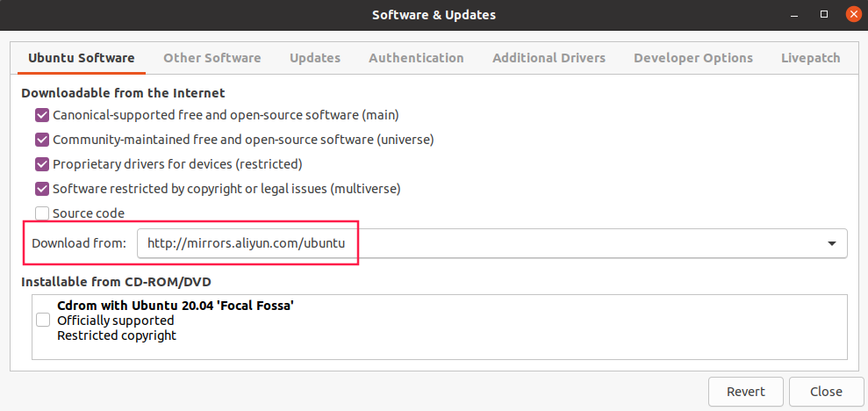
Task: Check the Cdrom with Ubuntu 20.04 checkbox
Action: (43, 321)
